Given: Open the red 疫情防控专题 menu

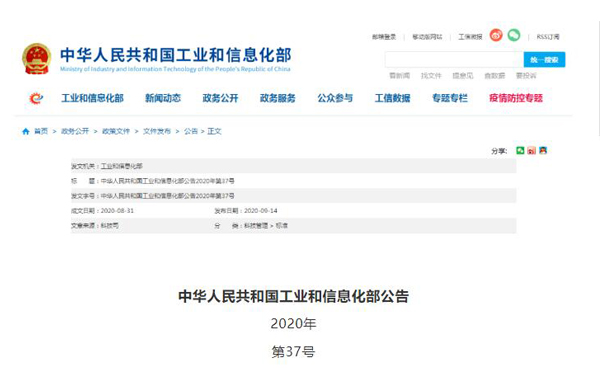Looking at the screenshot, I should click(x=516, y=98).
